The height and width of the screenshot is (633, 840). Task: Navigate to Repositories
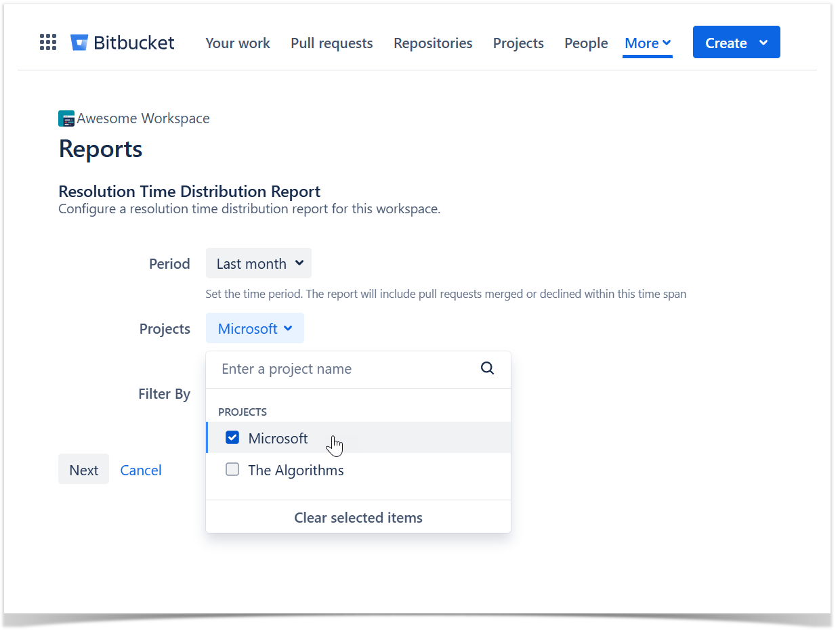point(433,43)
